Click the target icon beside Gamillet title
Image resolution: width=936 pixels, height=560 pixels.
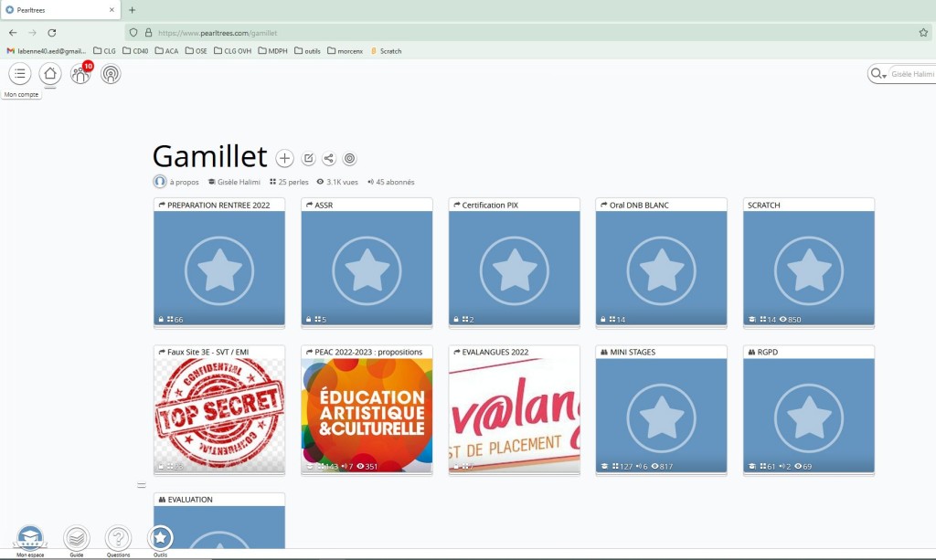click(350, 159)
